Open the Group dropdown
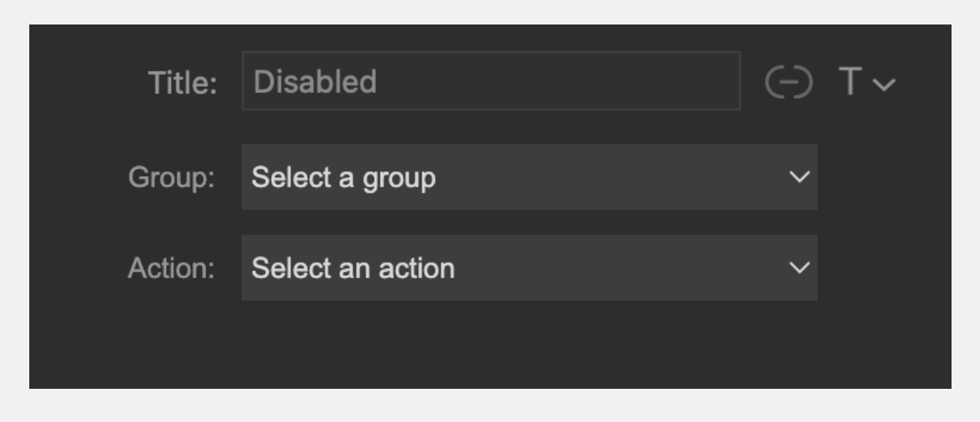Screen dimensions: 980x422 (529, 177)
